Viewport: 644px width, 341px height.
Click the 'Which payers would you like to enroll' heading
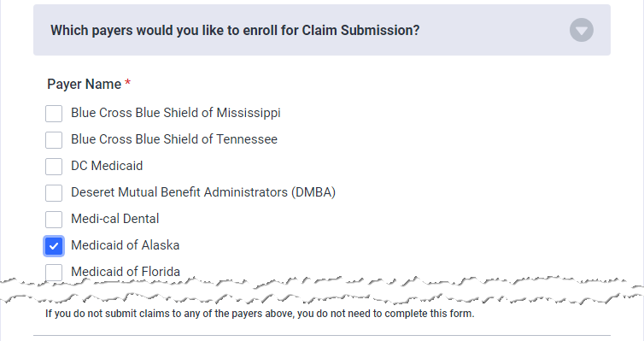(x=235, y=31)
